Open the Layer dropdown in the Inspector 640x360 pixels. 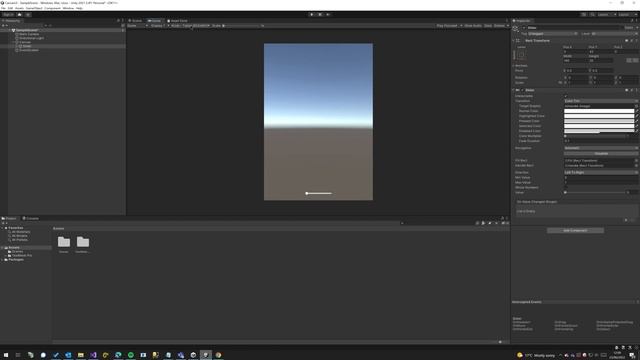tap(614, 34)
